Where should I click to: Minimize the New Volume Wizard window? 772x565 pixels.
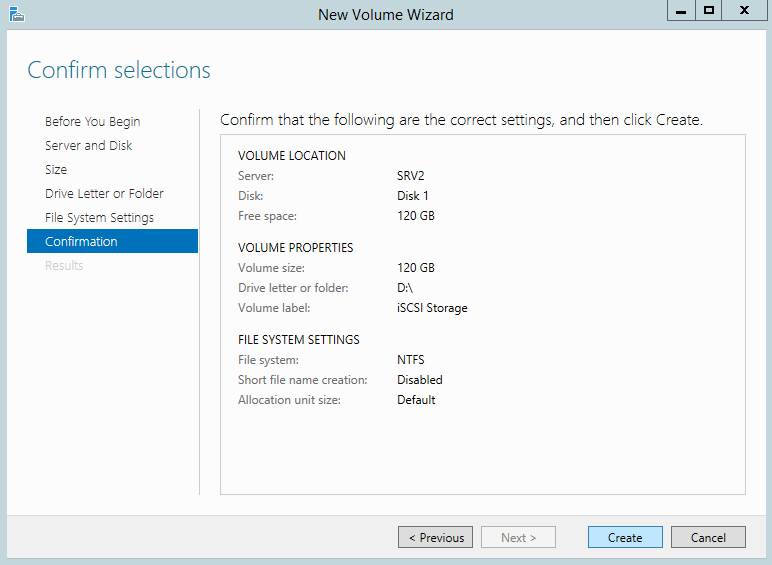[680, 10]
